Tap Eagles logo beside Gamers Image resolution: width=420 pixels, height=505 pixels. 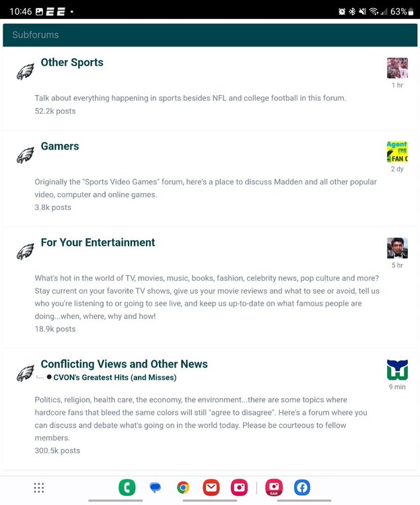coord(26,156)
